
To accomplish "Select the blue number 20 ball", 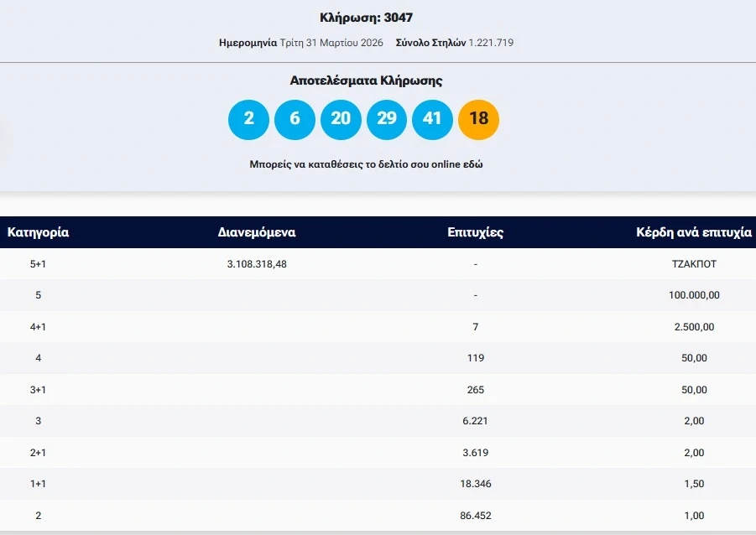I will tap(341, 119).
